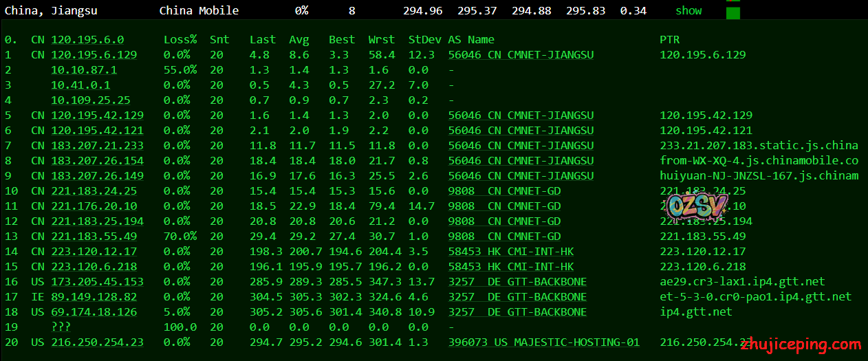Click the 9808 CN CMNET-GD link on hop 10

coord(504,191)
